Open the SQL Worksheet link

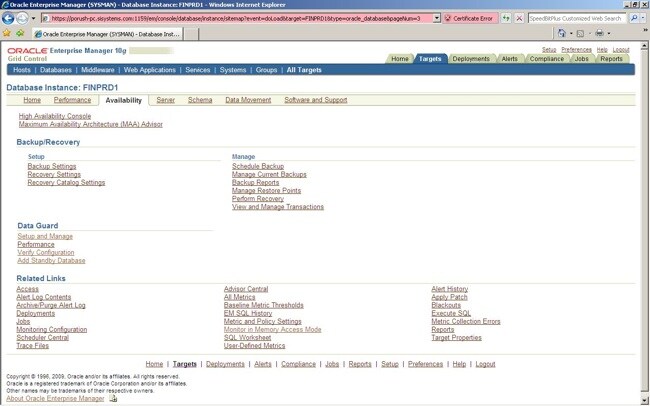[247, 338]
